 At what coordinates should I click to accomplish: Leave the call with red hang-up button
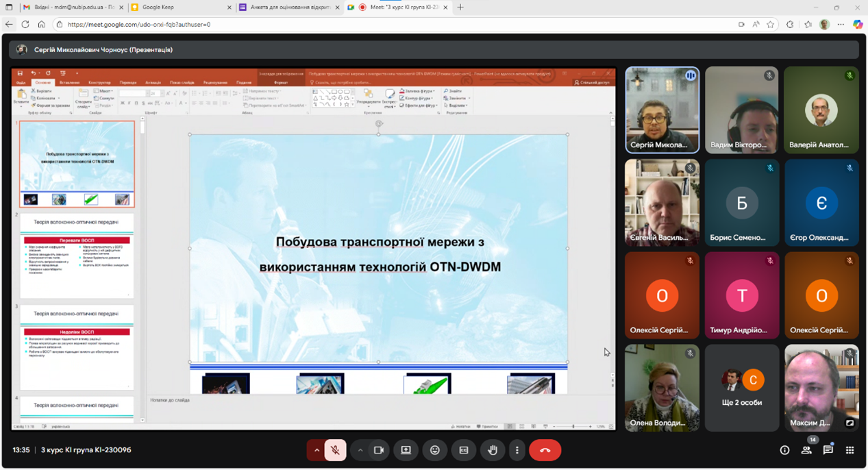coord(545,450)
